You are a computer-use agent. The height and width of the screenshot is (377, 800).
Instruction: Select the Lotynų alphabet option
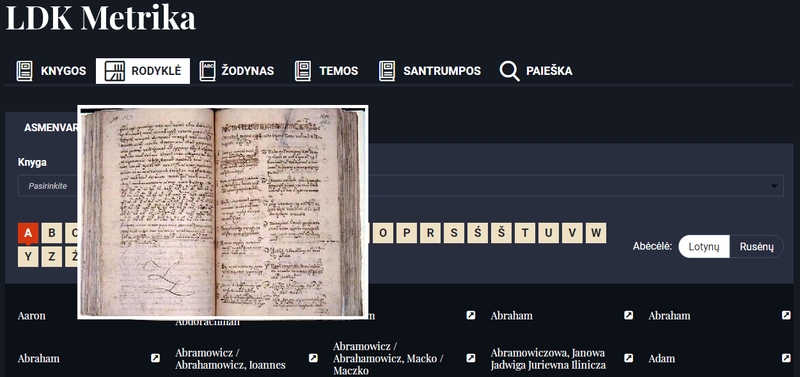[704, 247]
